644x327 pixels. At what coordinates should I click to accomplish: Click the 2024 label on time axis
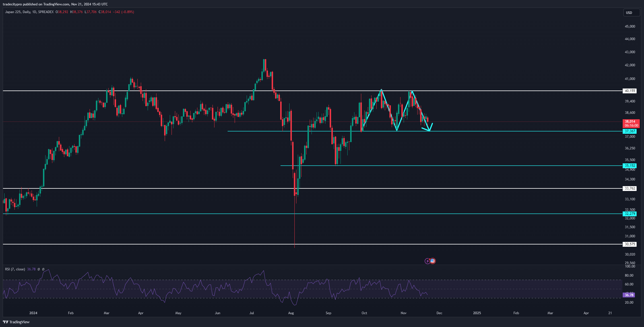(x=33, y=313)
